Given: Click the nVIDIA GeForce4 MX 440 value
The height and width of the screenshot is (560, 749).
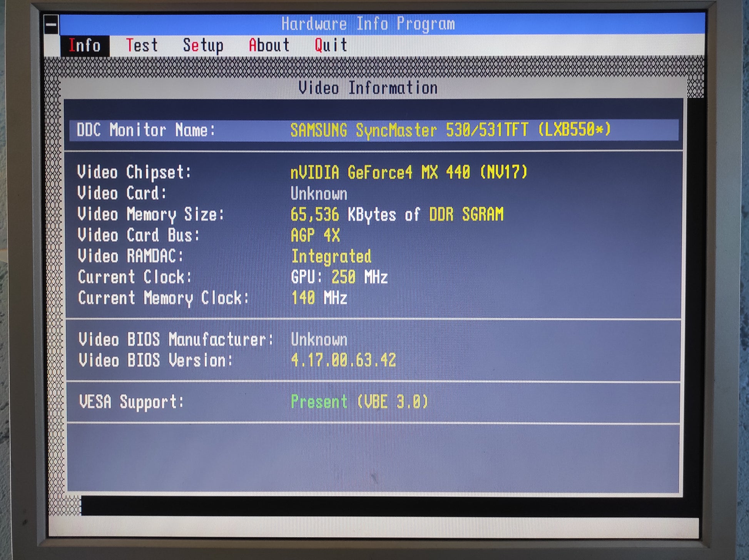Looking at the screenshot, I should pos(409,172).
